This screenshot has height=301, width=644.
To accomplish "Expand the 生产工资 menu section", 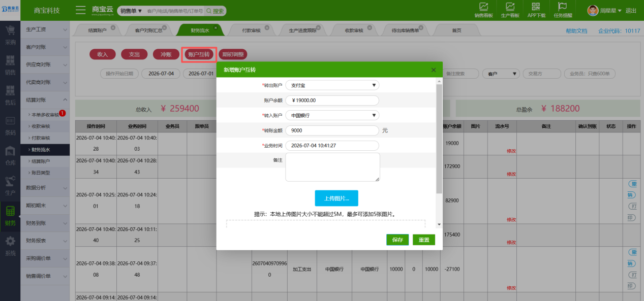I will pyautogui.click(x=45, y=29).
